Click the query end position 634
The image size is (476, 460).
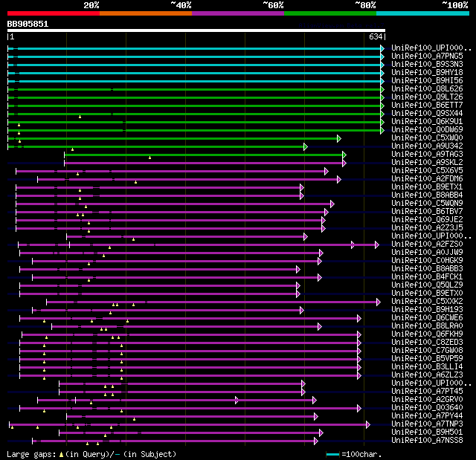pos(376,36)
